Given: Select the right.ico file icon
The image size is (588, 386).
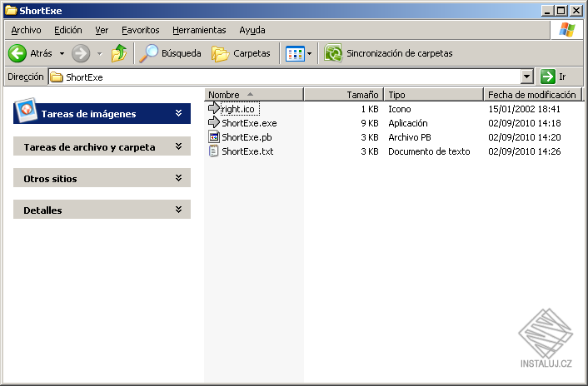Looking at the screenshot, I should 214,108.
